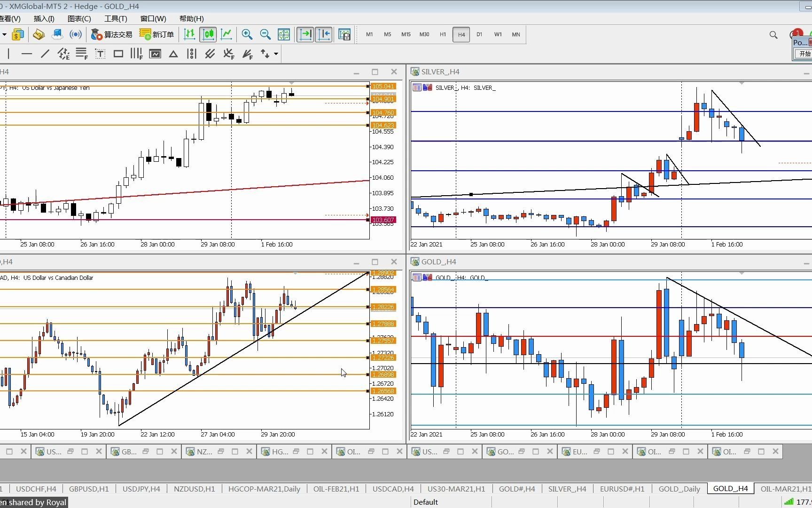Viewport: 812px width, 508px height.
Task: Draw a vertical line
Action: click(x=8, y=54)
